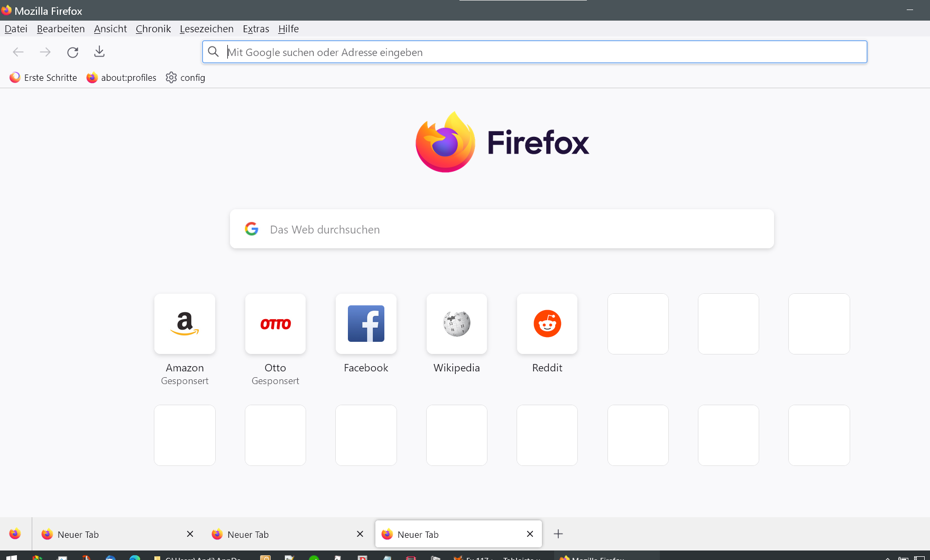
Task: Open the Ansicht menu
Action: (111, 29)
